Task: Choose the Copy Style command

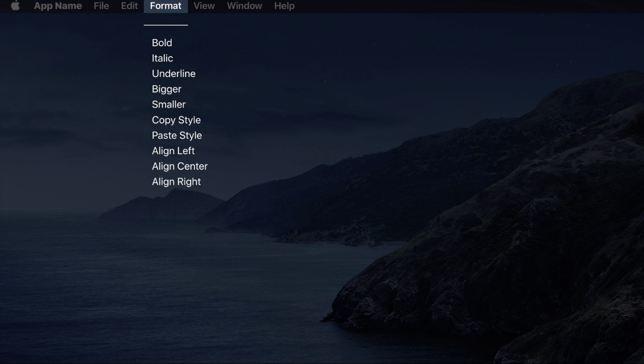Action: click(176, 120)
